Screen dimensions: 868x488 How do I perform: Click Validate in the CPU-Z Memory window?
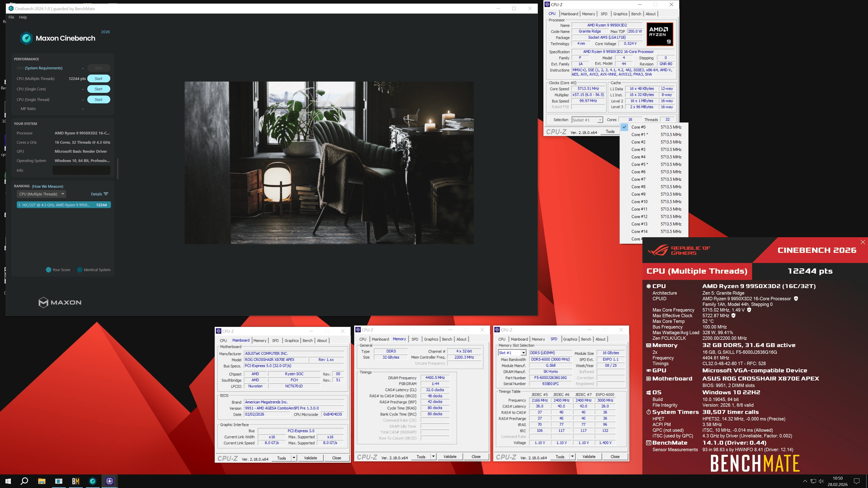coord(450,456)
